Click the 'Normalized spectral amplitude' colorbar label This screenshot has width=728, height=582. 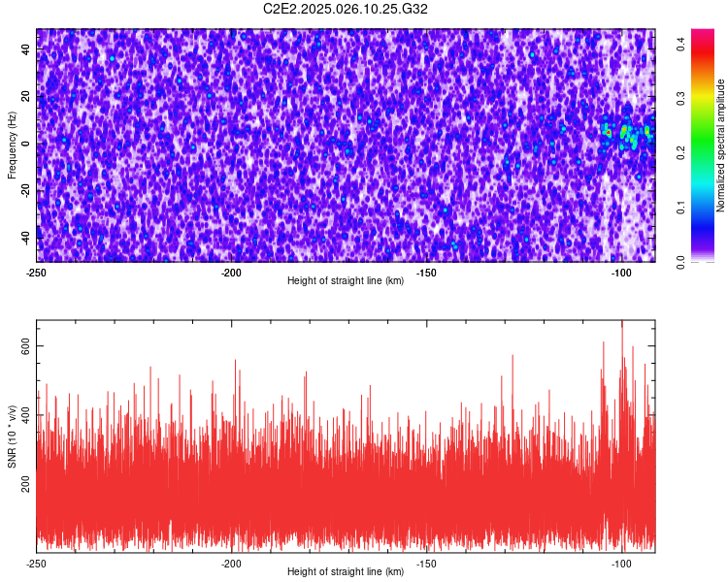720,145
